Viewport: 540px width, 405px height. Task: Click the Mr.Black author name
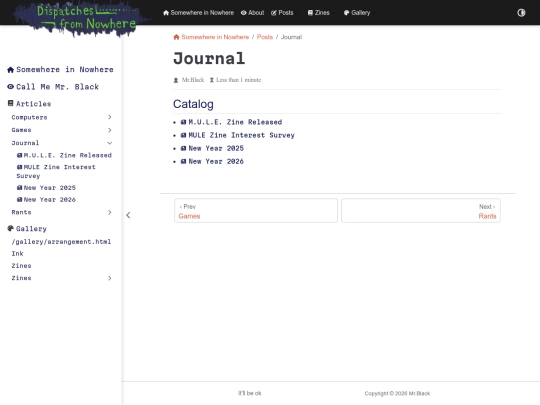click(193, 80)
